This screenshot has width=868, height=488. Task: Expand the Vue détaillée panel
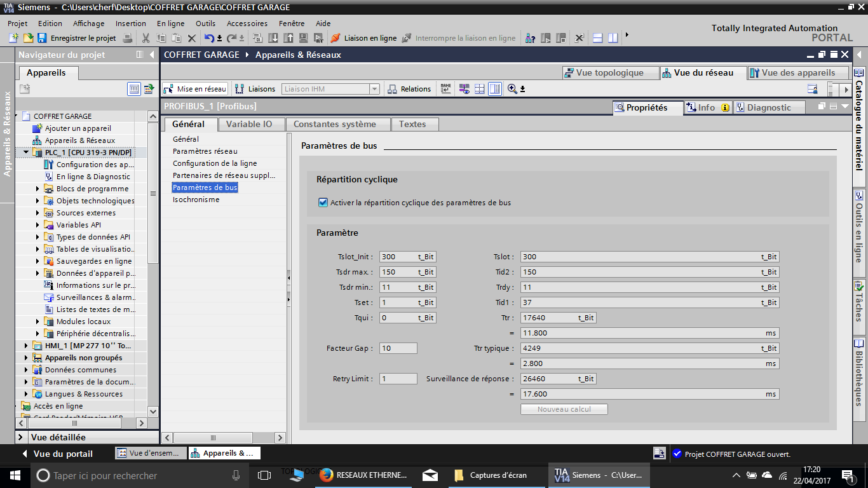tap(21, 437)
